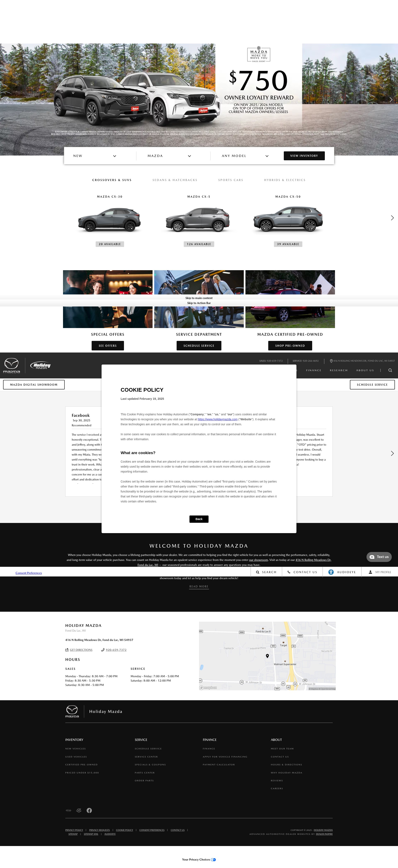
Task: Click the Shop Pre-Owned button
Action: tap(290, 345)
